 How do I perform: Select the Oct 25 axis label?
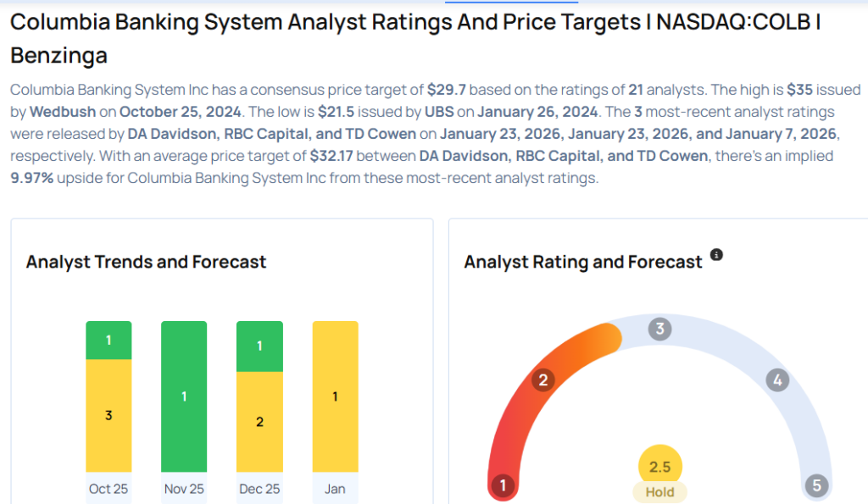point(108,489)
